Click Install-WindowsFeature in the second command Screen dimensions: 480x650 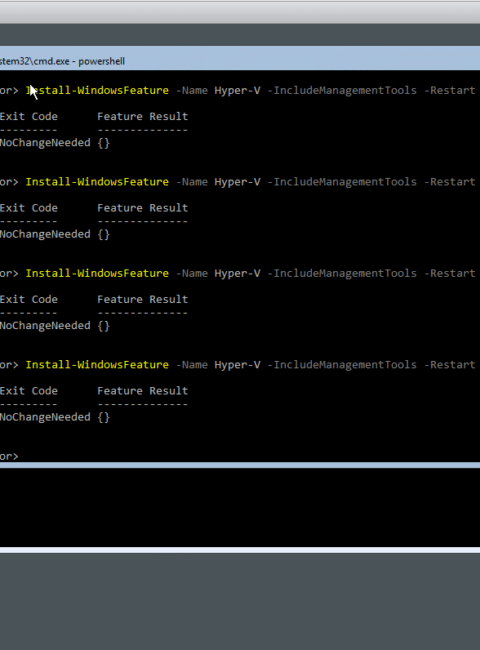(97, 182)
